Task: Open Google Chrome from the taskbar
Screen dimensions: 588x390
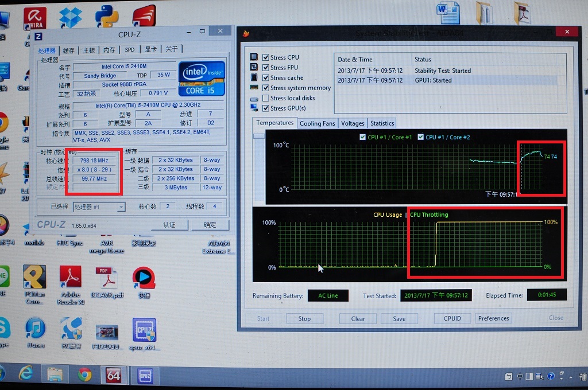Action: 85,375
